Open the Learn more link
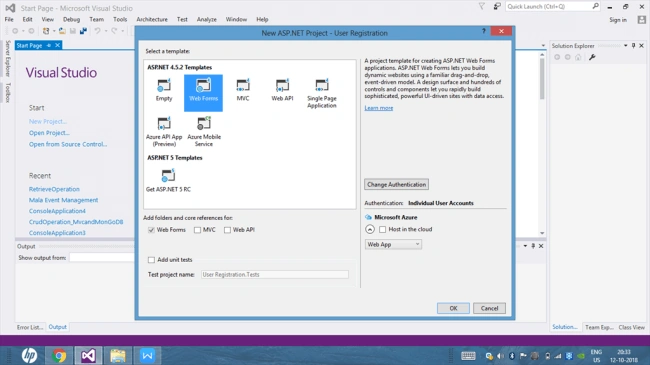 pyautogui.click(x=378, y=108)
